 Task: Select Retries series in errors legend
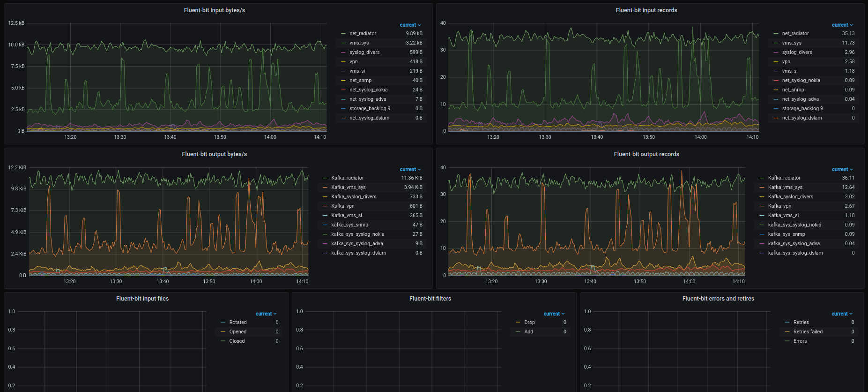801,323
